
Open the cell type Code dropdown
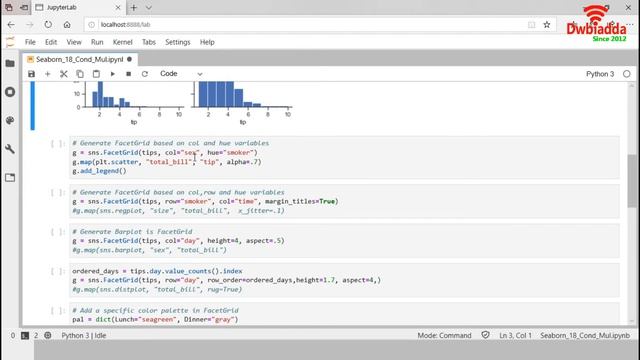[181, 74]
